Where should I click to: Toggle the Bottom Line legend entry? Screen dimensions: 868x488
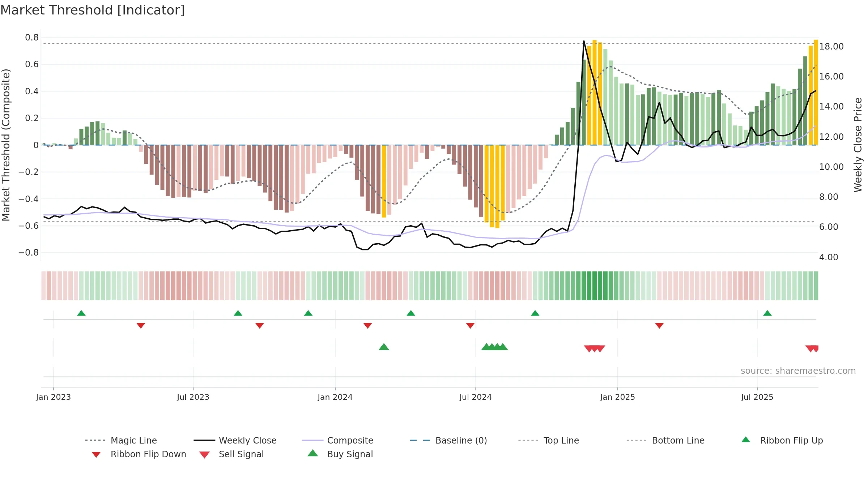click(x=665, y=440)
